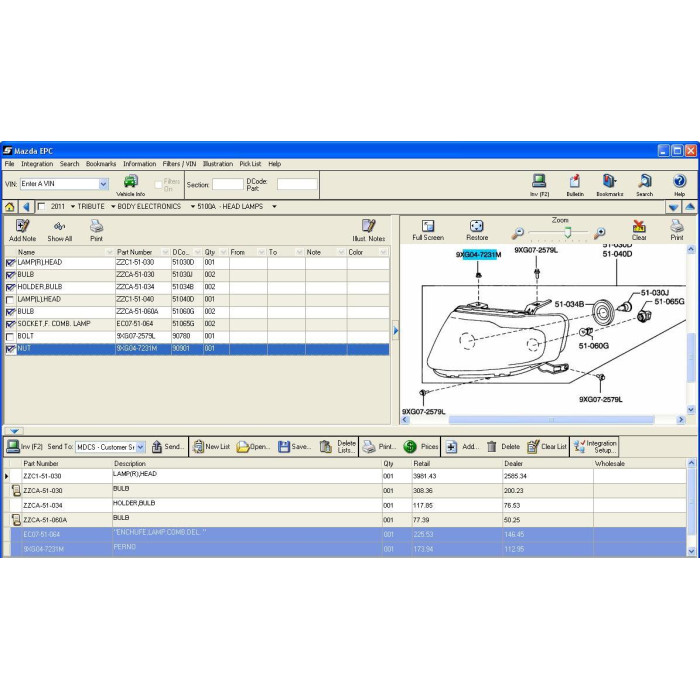Open Inv (F2) top toolbar icon
Screen dimensions: 700x700
click(x=539, y=185)
